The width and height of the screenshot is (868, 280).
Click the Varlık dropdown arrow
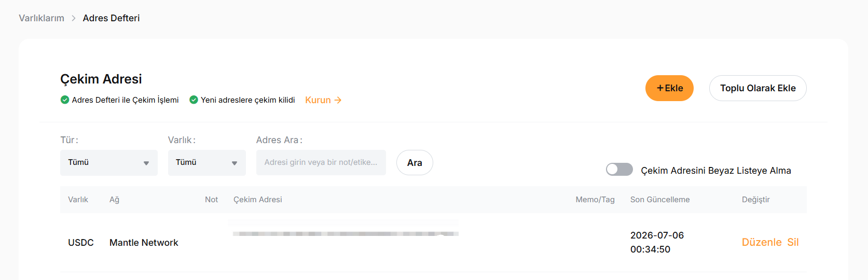tap(235, 163)
